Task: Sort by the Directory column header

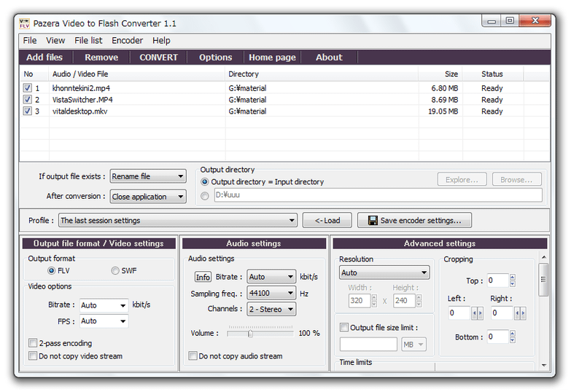Action: [321, 74]
